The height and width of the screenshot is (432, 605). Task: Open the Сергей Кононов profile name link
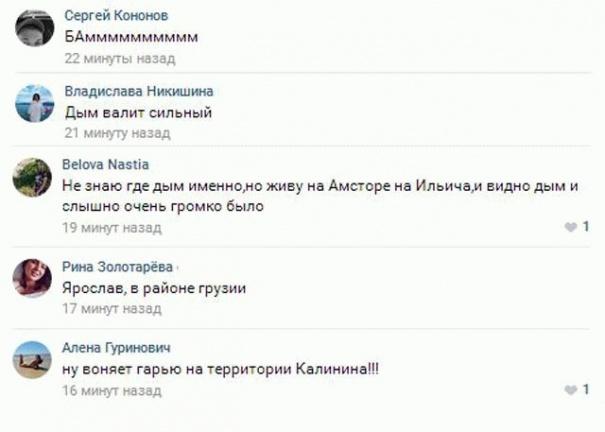click(116, 16)
